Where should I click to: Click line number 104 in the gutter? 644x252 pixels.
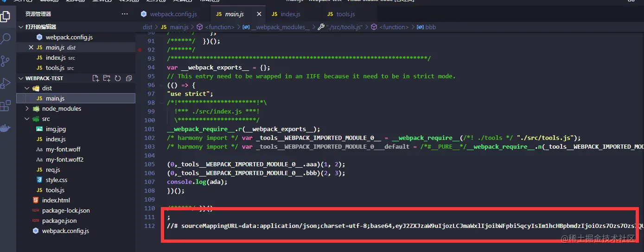pos(150,155)
